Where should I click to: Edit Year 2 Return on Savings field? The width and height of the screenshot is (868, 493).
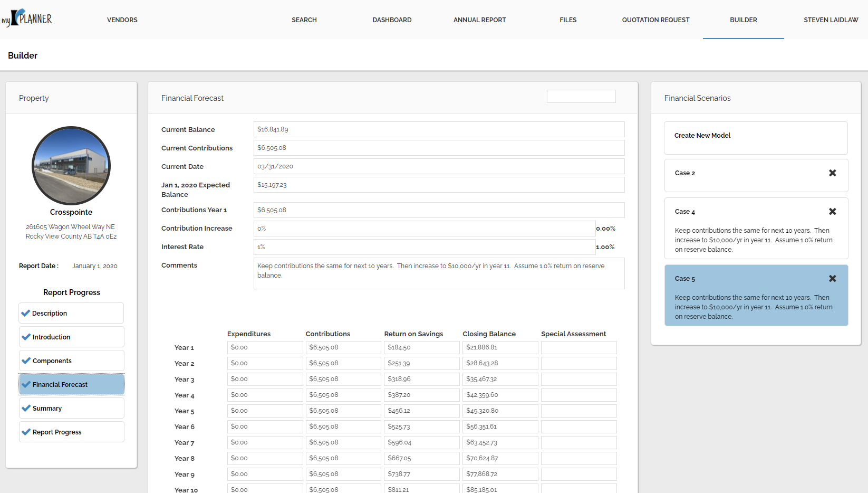pos(422,363)
